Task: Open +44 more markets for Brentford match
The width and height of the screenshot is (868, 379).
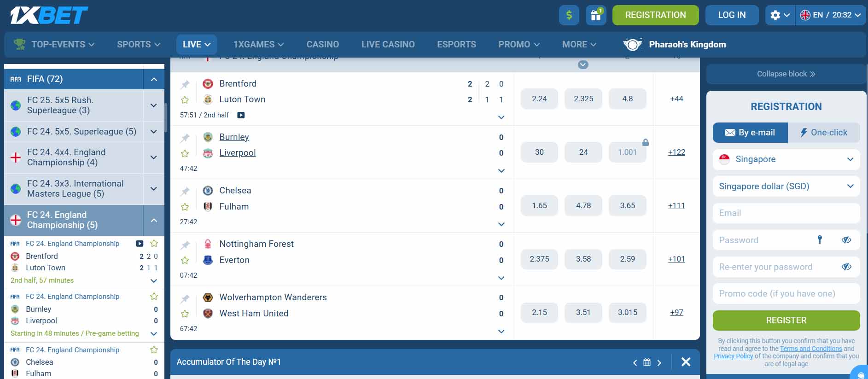Action: pos(676,99)
